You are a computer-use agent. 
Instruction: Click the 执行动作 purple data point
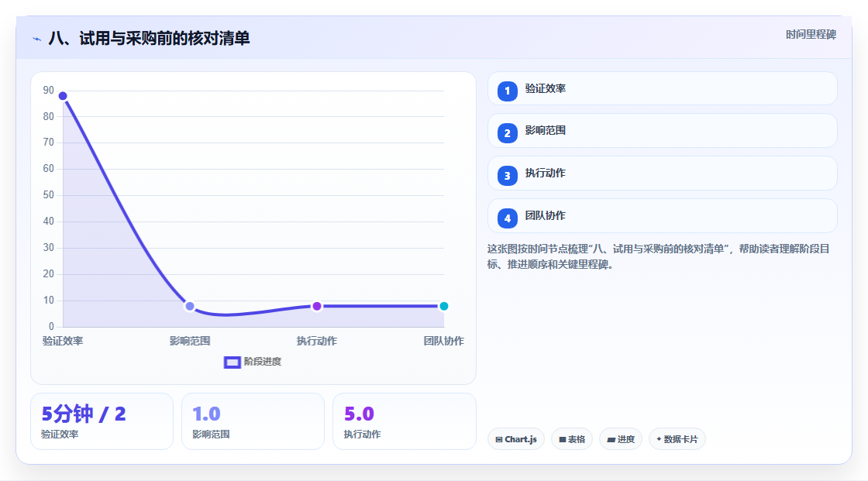click(x=317, y=306)
